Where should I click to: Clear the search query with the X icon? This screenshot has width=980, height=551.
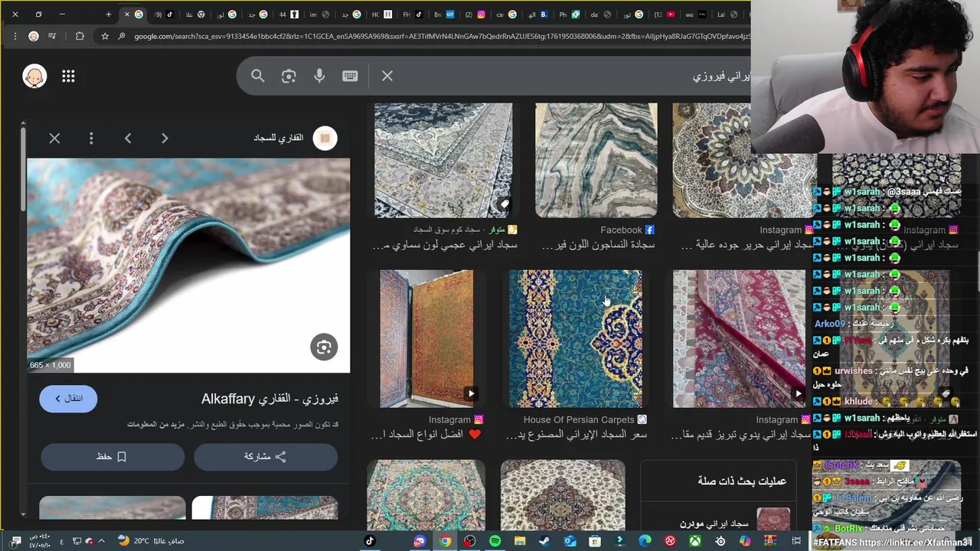387,76
